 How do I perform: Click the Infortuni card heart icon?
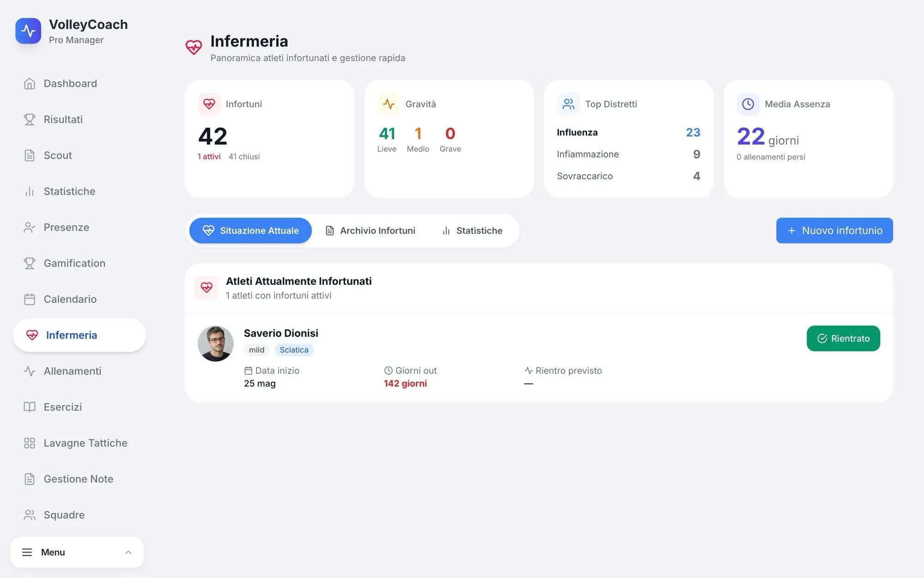pyautogui.click(x=209, y=104)
